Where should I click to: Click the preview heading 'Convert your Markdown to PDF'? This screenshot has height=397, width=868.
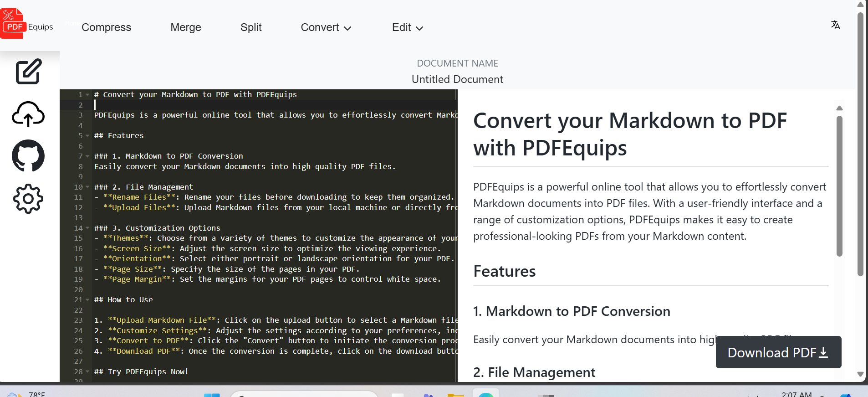(630, 134)
